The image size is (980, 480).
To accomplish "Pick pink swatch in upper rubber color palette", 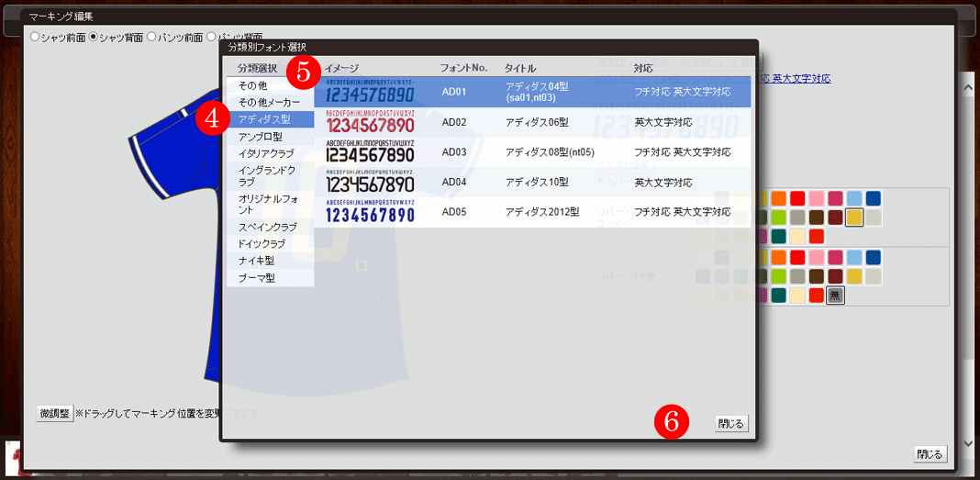I will tap(817, 199).
